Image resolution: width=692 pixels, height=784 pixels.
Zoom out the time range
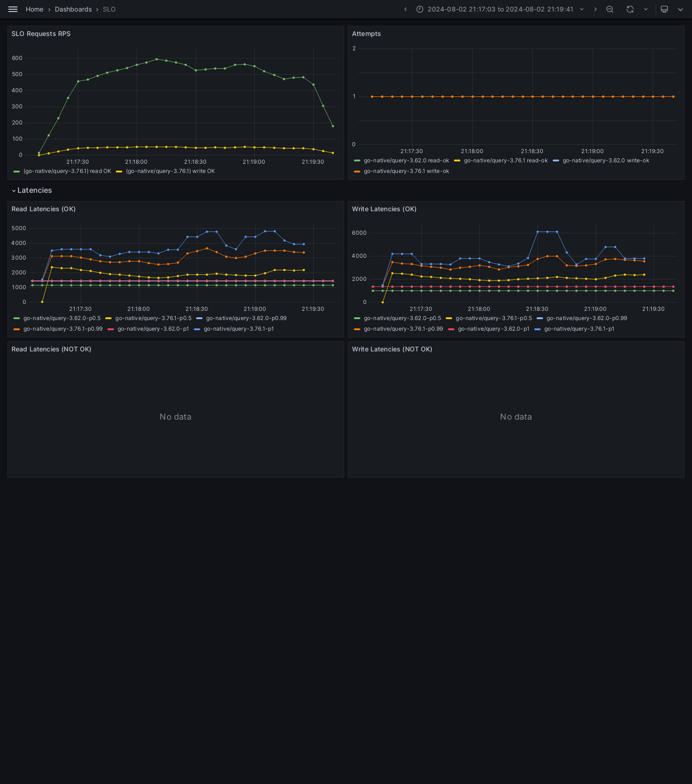pos(610,9)
